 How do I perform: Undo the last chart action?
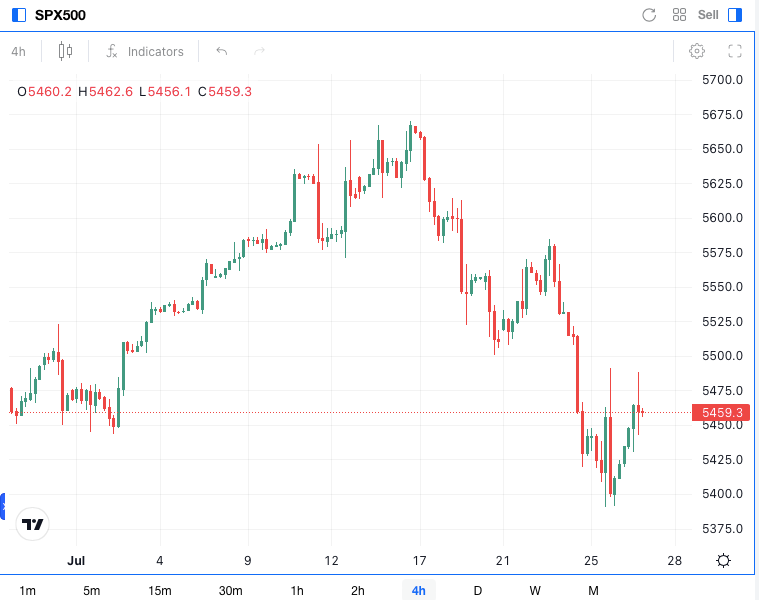pyautogui.click(x=221, y=51)
